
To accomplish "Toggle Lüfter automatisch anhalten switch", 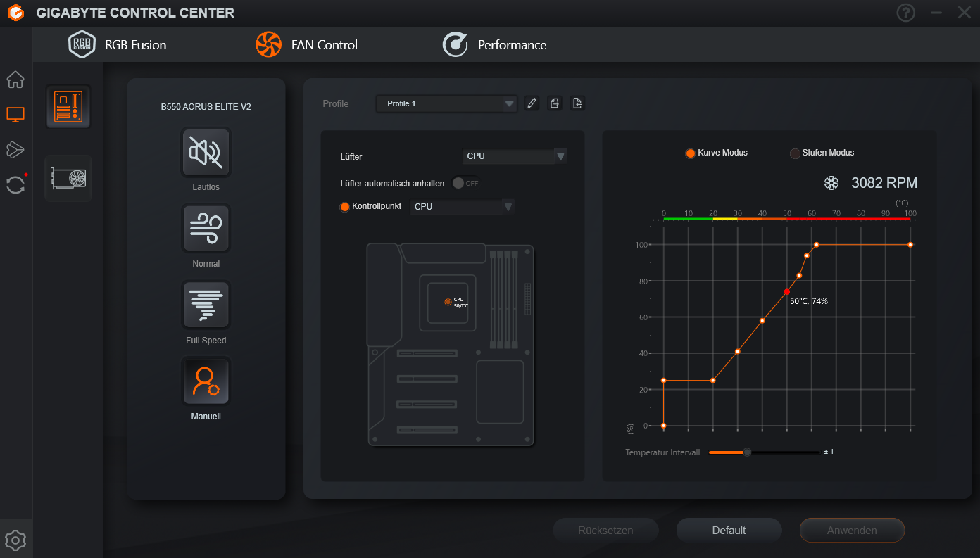I will [466, 183].
